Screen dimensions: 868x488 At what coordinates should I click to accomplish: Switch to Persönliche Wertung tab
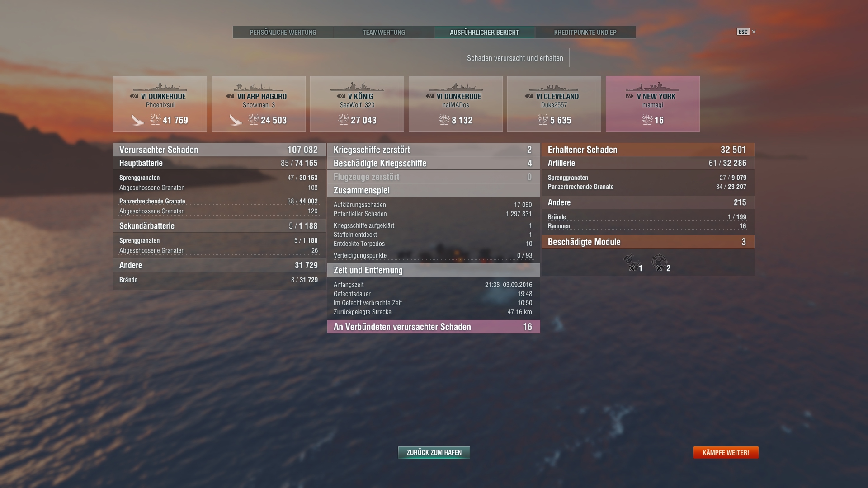tap(283, 33)
